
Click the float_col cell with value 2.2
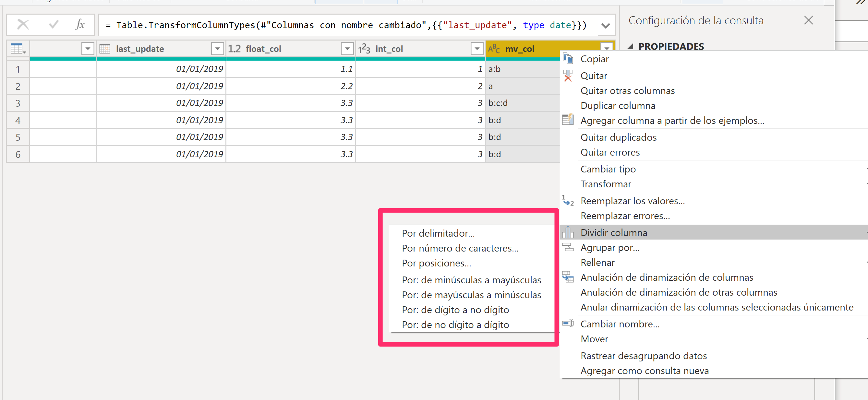tap(291, 86)
